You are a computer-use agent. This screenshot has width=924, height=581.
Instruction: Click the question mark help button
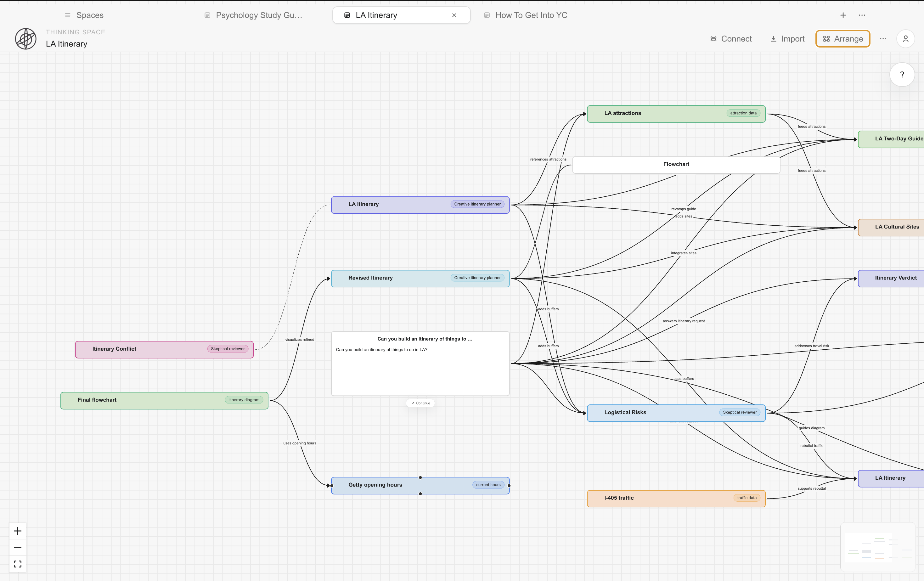[x=902, y=75]
